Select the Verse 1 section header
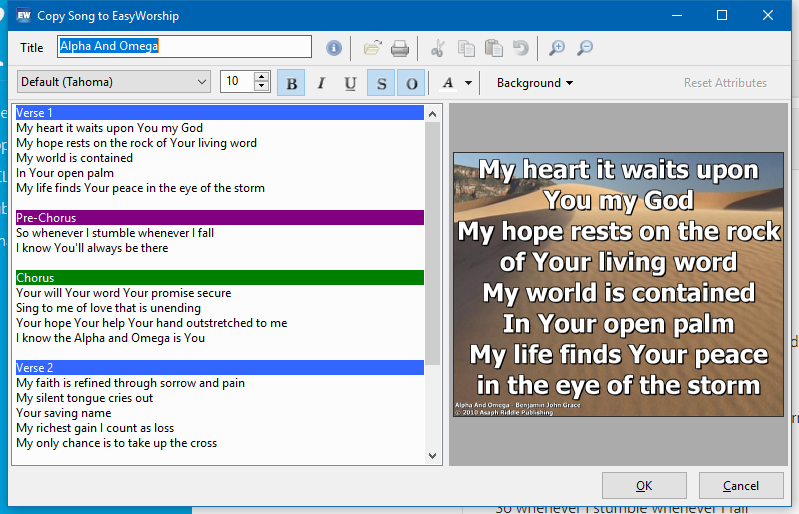The height and width of the screenshot is (514, 799). point(220,113)
